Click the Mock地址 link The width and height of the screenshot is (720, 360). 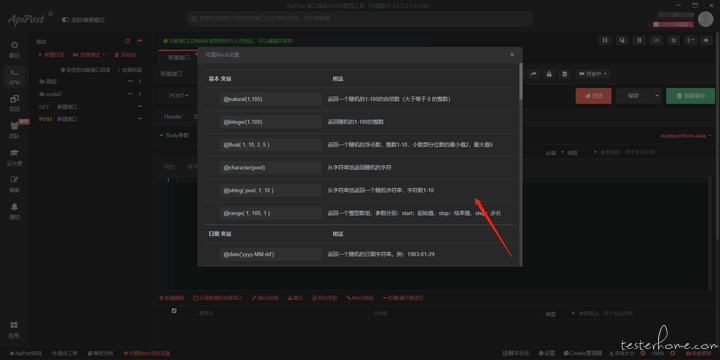click(x=360, y=298)
